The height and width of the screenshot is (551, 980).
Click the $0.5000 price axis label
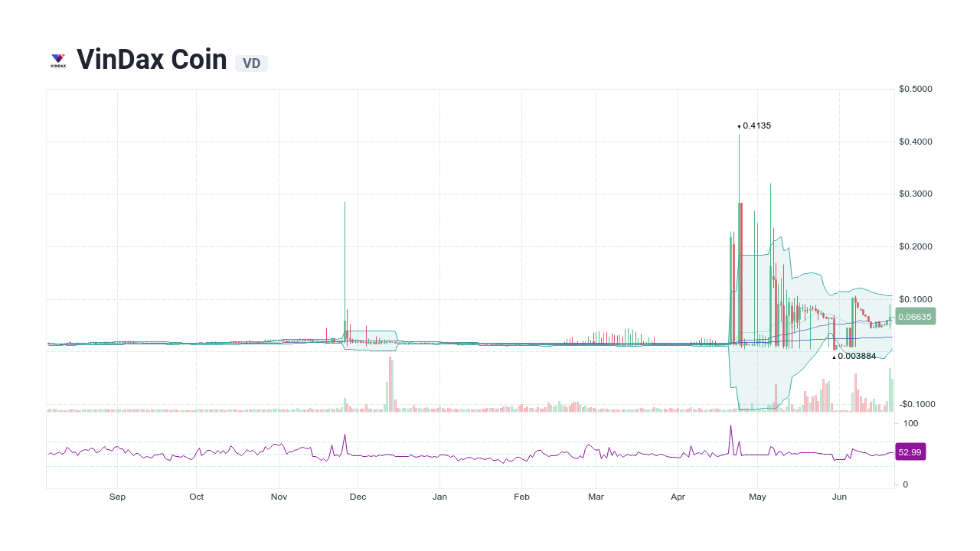(916, 89)
